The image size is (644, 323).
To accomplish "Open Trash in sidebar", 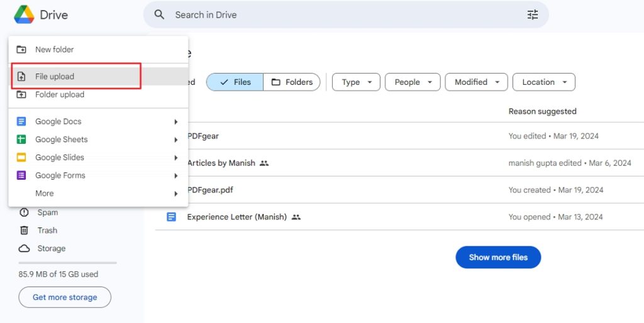I will (47, 230).
